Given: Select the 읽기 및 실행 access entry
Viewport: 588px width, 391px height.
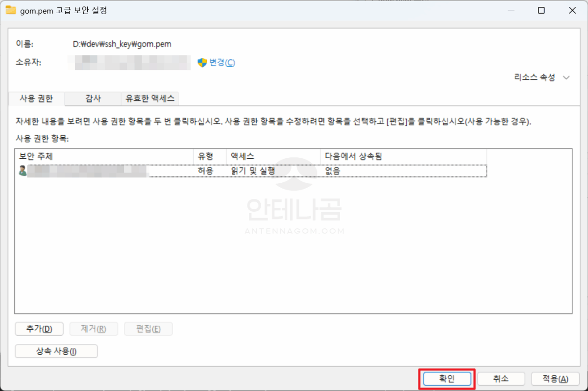Looking at the screenshot, I should point(253,171).
